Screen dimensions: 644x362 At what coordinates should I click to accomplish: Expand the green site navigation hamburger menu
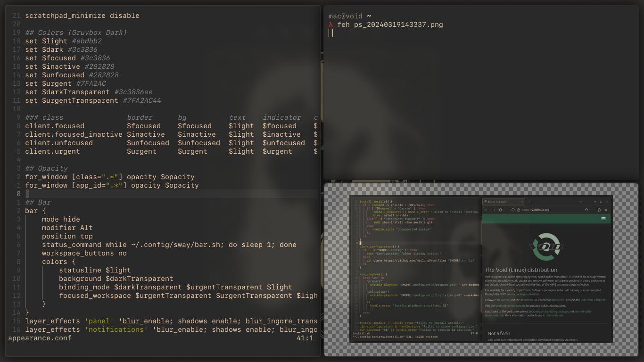click(x=603, y=219)
